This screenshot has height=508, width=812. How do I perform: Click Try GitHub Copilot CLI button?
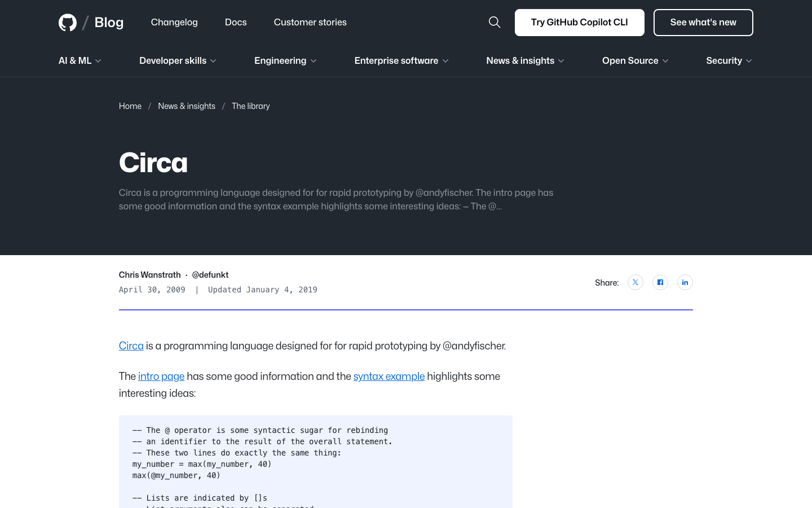pos(580,23)
